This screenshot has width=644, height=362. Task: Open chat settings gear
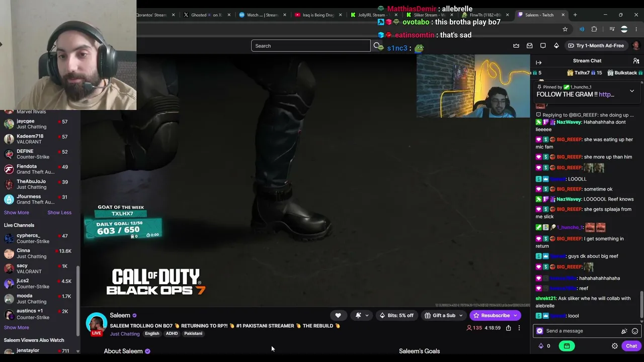pos(615,346)
